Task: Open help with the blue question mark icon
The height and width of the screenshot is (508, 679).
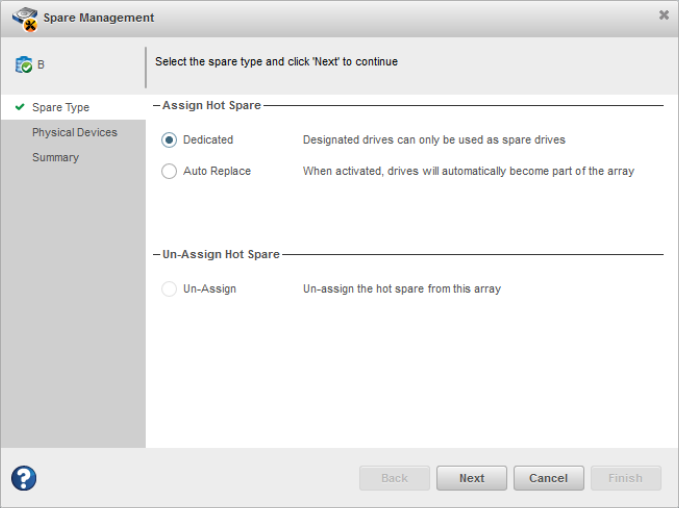Action: point(24,478)
